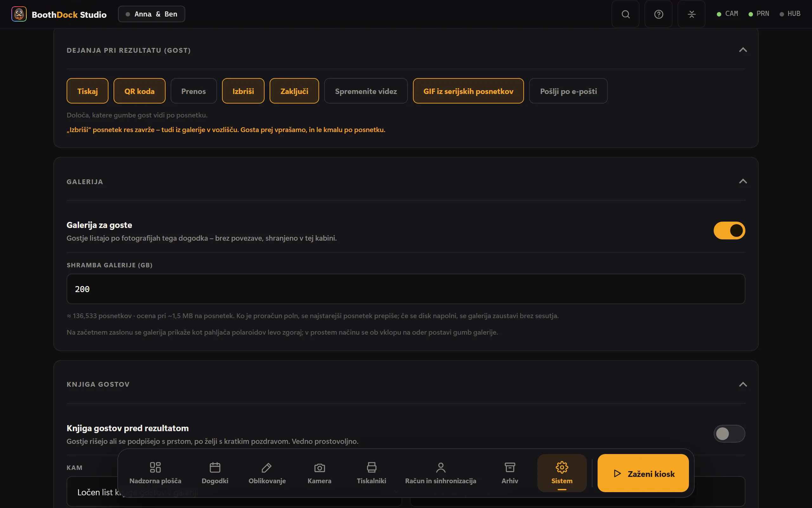
Task: Toggle the Izbriši action chip
Action: (243, 91)
